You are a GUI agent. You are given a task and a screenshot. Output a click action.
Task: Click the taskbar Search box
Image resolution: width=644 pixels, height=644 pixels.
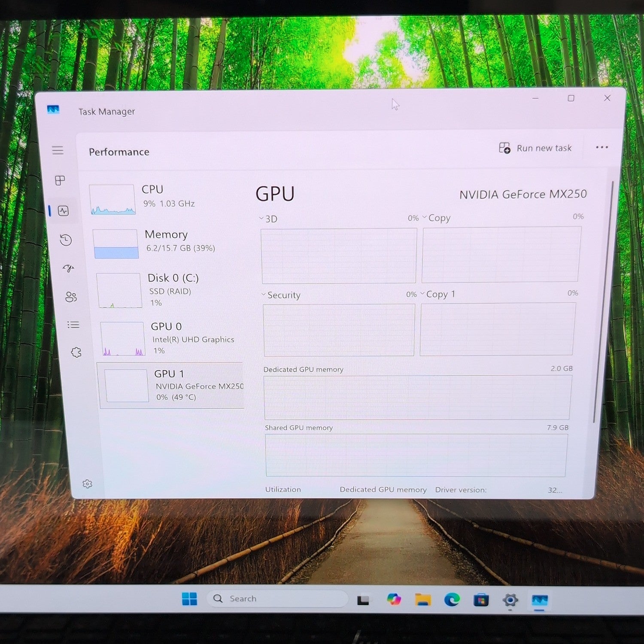(277, 598)
